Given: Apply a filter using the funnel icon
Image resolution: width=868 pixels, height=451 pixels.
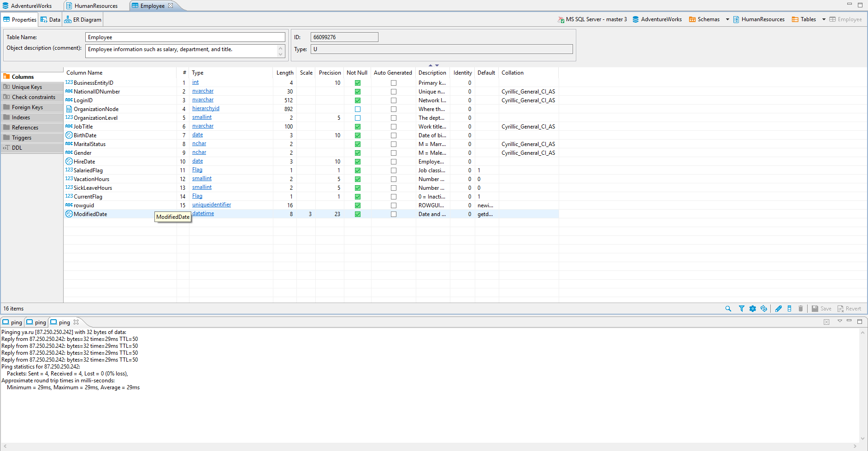Looking at the screenshot, I should (741, 308).
